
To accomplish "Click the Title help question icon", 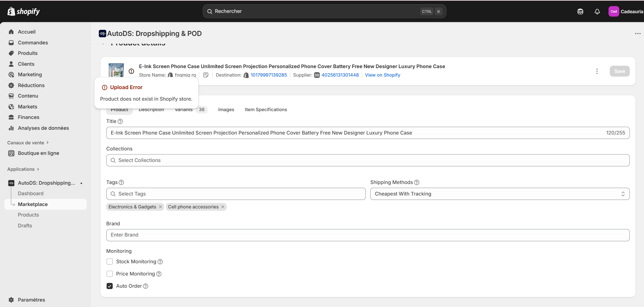I will coord(120,121).
